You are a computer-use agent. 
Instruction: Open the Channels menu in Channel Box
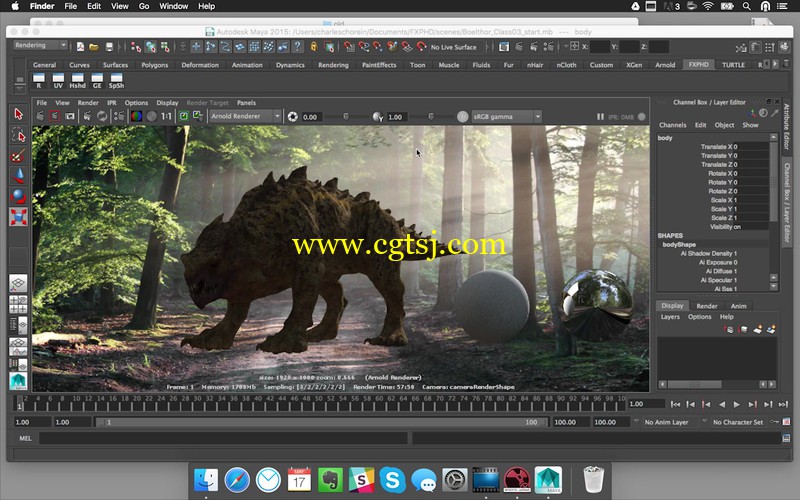pyautogui.click(x=672, y=125)
